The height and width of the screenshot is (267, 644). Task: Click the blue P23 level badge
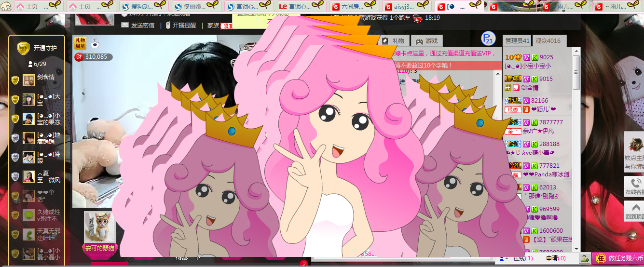[488, 39]
